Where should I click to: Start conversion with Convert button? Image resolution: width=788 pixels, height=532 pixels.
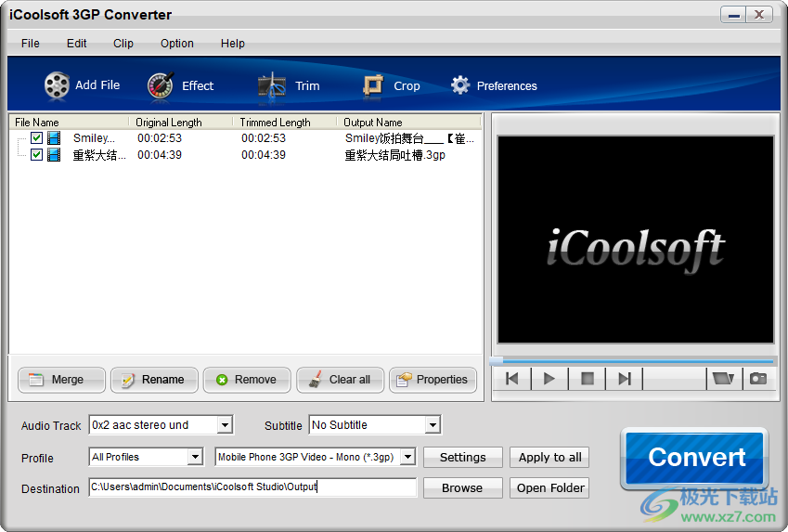point(694,458)
